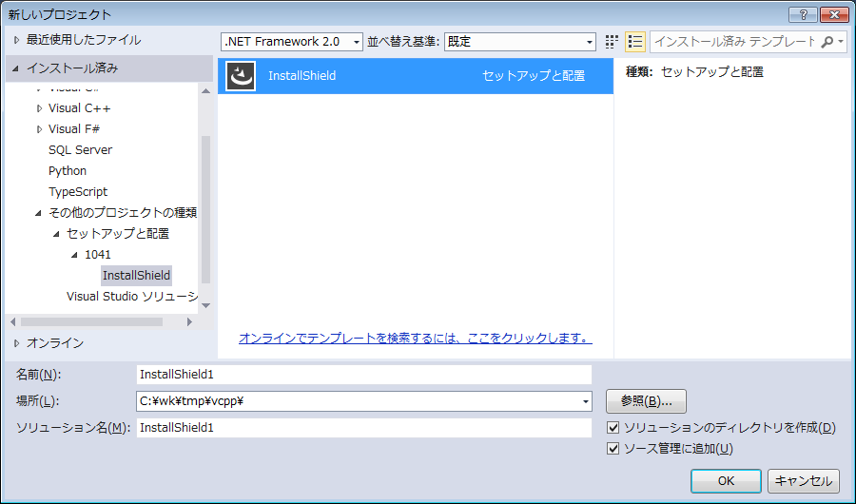The width and height of the screenshot is (856, 504).
Task: Close the 新しいプロジェクト dialog
Action: point(835,15)
